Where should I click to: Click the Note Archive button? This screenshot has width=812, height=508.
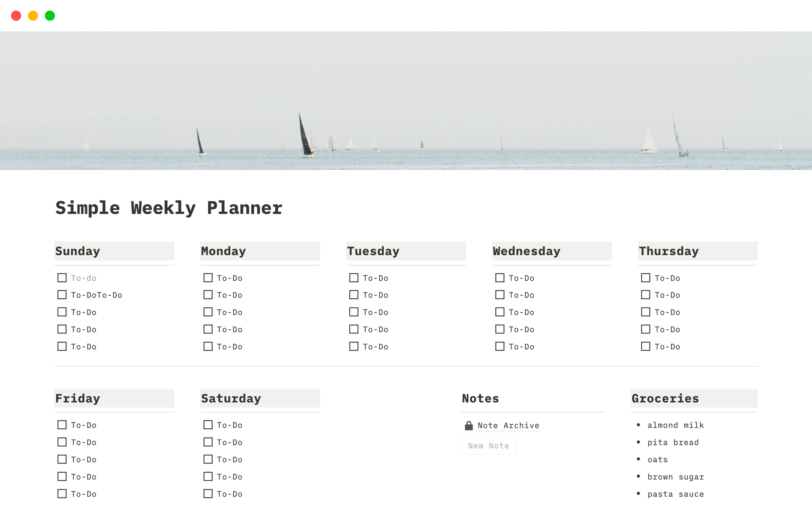pos(507,425)
